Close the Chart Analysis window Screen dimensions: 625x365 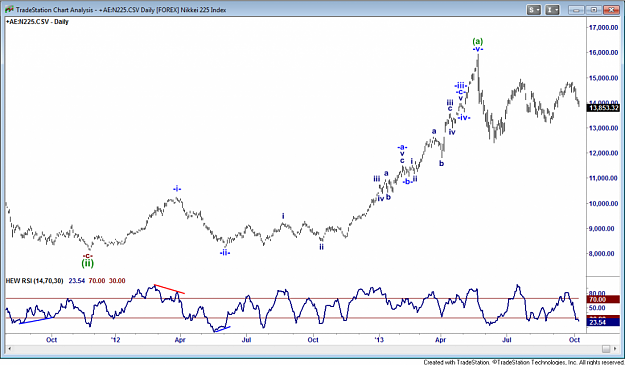pyautogui.click(x=611, y=10)
